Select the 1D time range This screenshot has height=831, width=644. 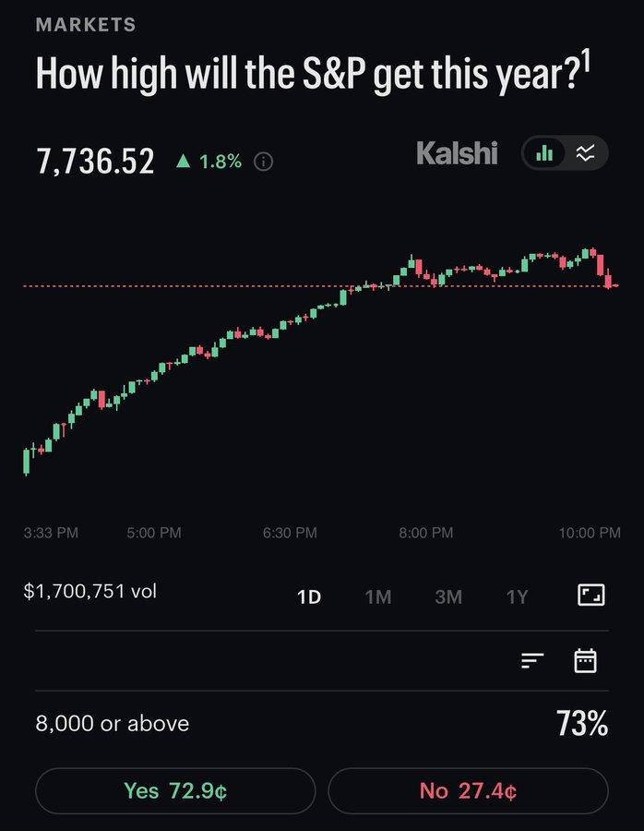pyautogui.click(x=309, y=597)
